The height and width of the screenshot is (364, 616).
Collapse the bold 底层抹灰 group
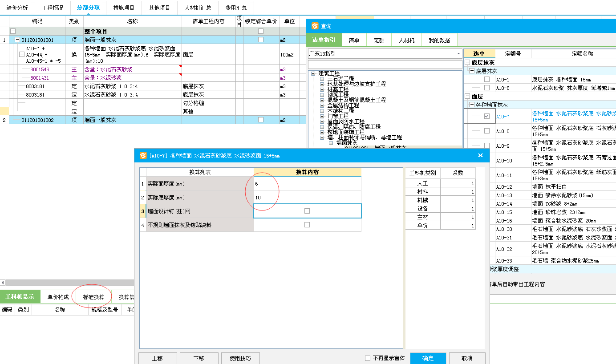[x=467, y=63]
